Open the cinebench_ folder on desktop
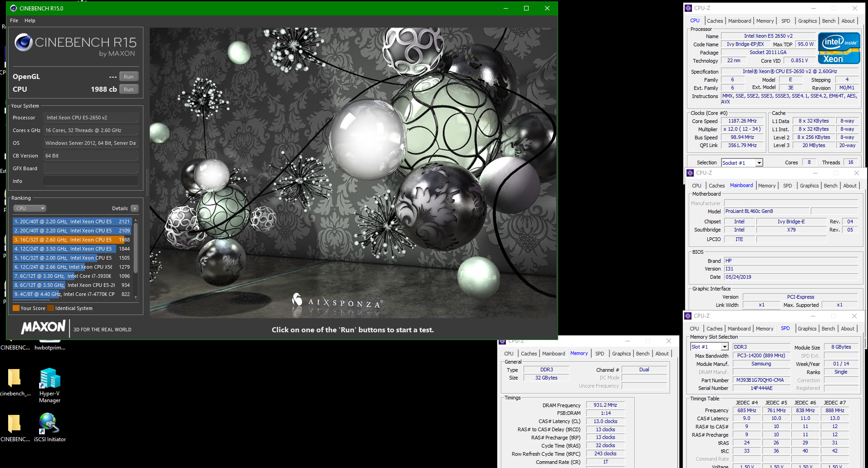The image size is (868, 468). point(14,378)
